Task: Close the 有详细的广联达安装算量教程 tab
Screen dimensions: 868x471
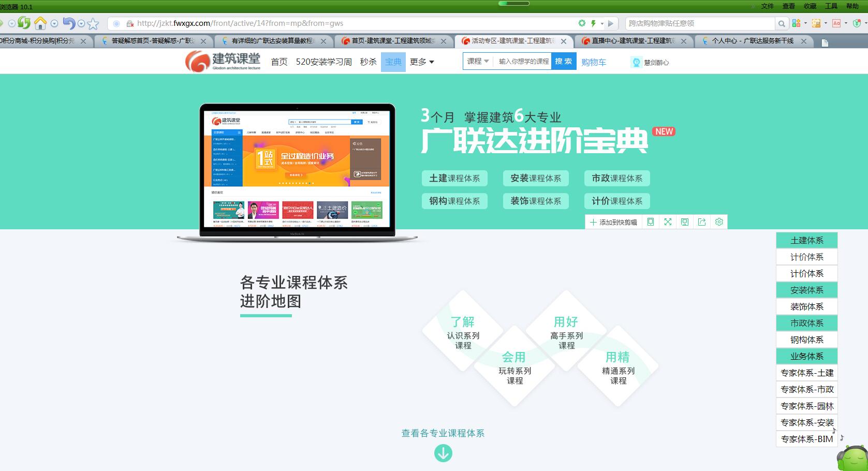Action: click(x=323, y=41)
